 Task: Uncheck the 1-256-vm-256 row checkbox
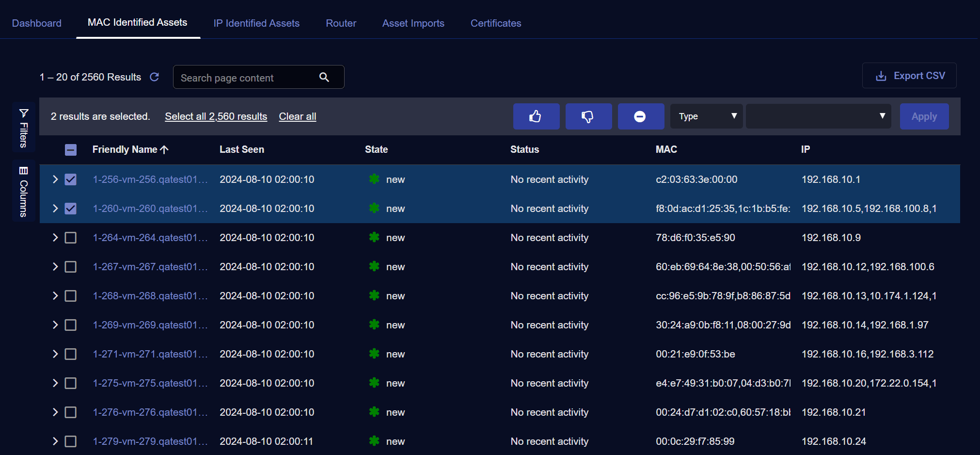tap(71, 179)
